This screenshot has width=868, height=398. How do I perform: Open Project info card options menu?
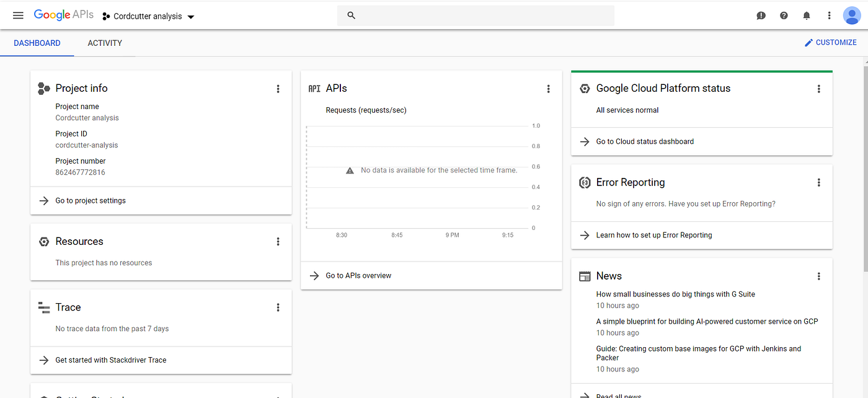[278, 89]
